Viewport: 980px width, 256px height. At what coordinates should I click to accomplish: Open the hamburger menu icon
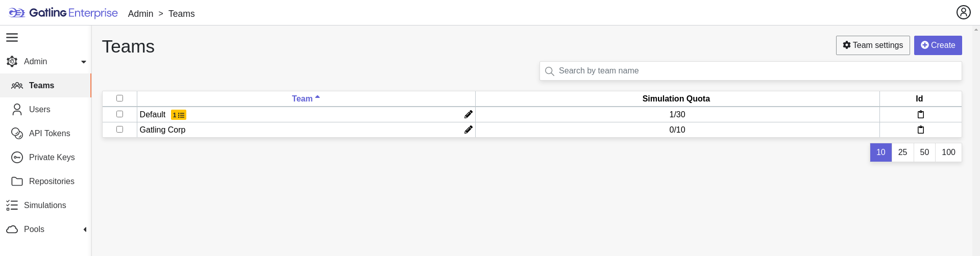coord(12,38)
